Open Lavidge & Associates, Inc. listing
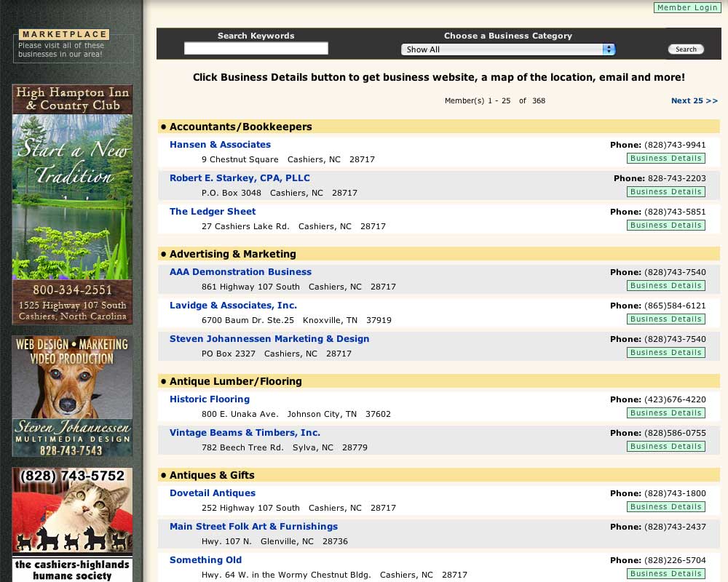Image resolution: width=728 pixels, height=582 pixels. [233, 305]
